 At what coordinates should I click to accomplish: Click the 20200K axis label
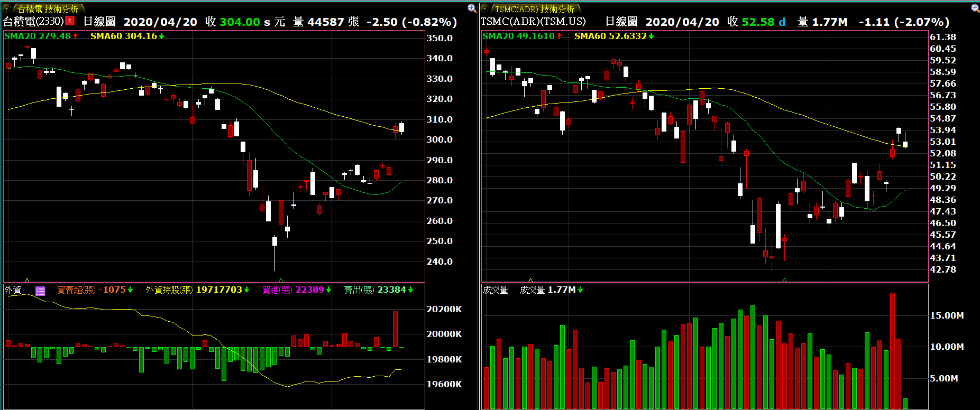[x=444, y=309]
